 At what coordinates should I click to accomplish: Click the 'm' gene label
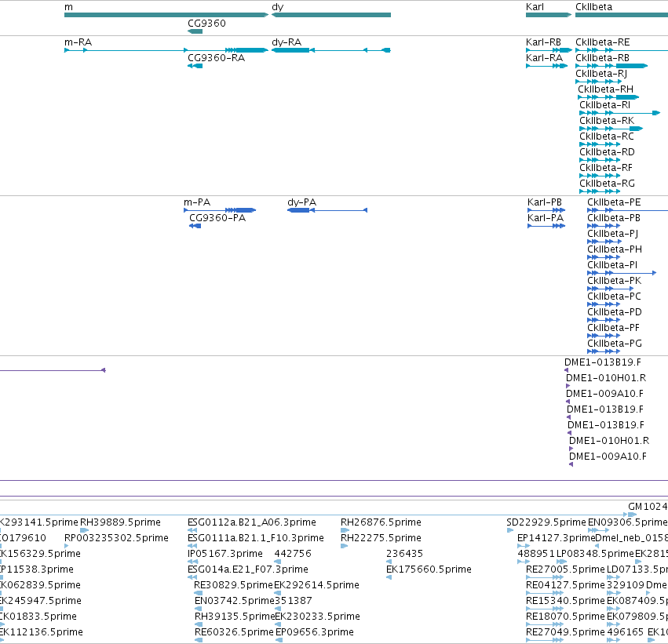68,7
